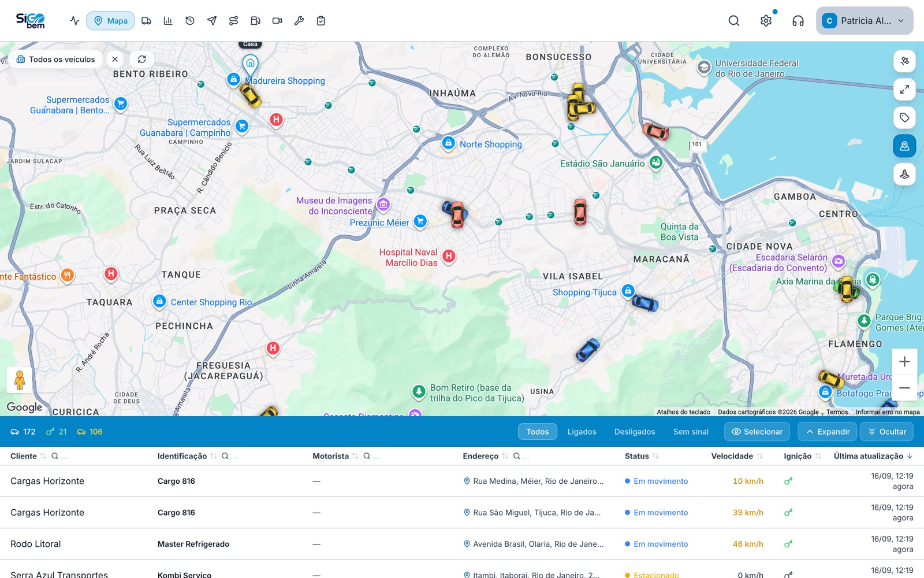Open the maintenance wrench icon

tap(299, 21)
